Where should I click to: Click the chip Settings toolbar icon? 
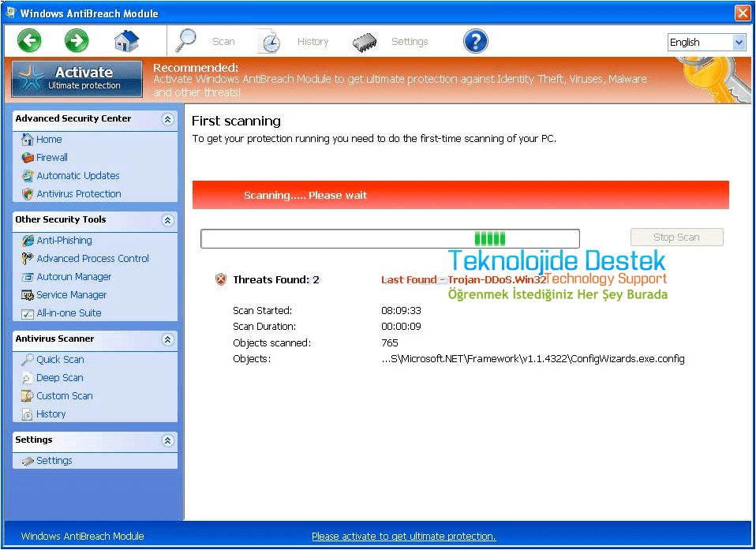point(365,43)
